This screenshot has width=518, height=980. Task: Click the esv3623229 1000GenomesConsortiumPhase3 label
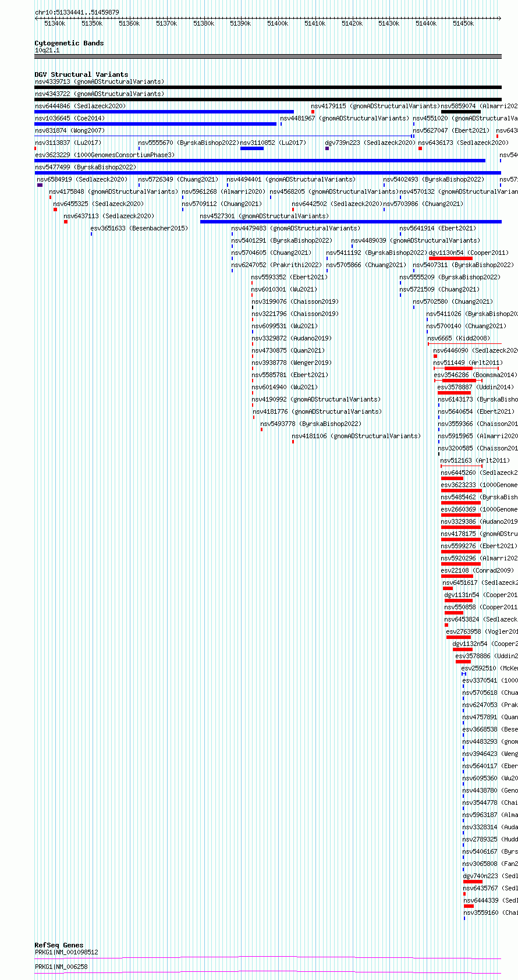pyautogui.click(x=105, y=155)
